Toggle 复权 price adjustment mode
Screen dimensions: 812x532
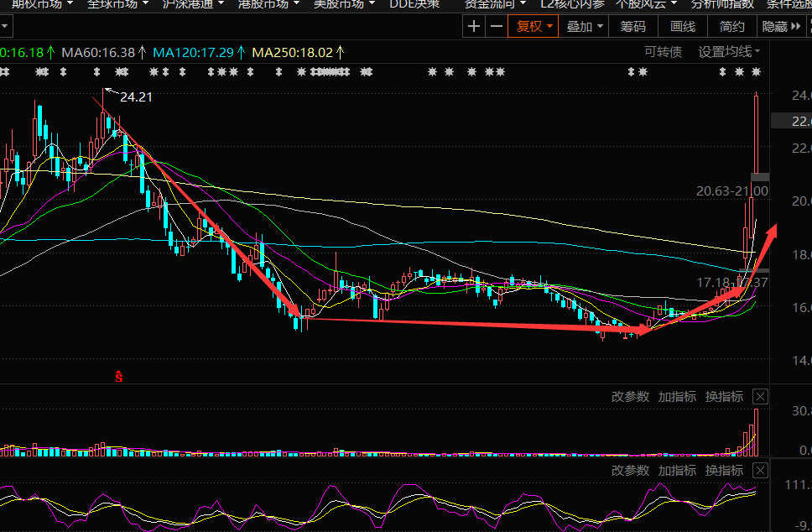point(534,27)
